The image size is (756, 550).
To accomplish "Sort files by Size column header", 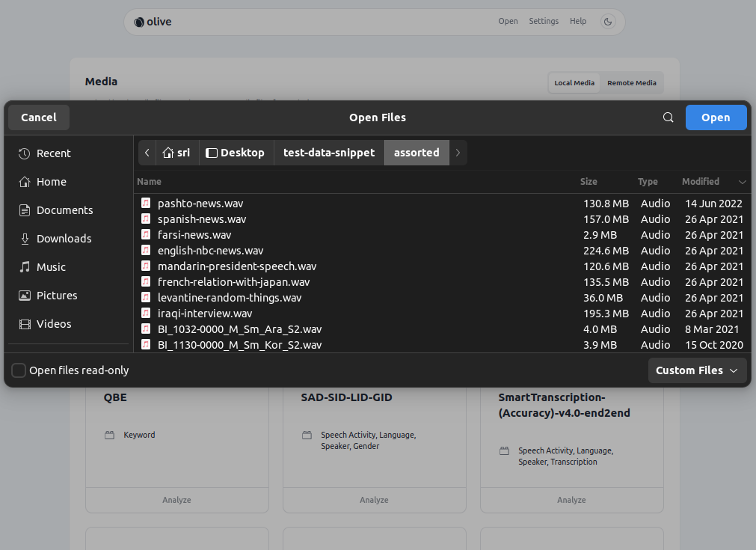I will coord(588,182).
